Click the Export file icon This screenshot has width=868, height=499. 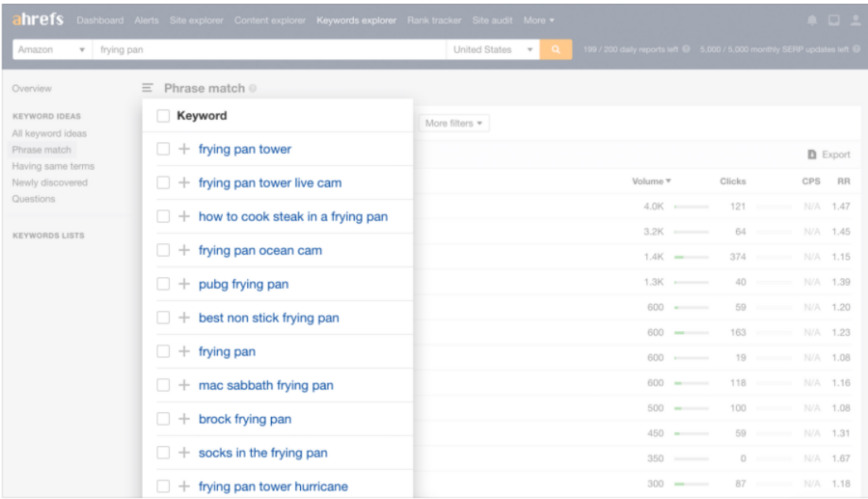pyautogui.click(x=812, y=155)
